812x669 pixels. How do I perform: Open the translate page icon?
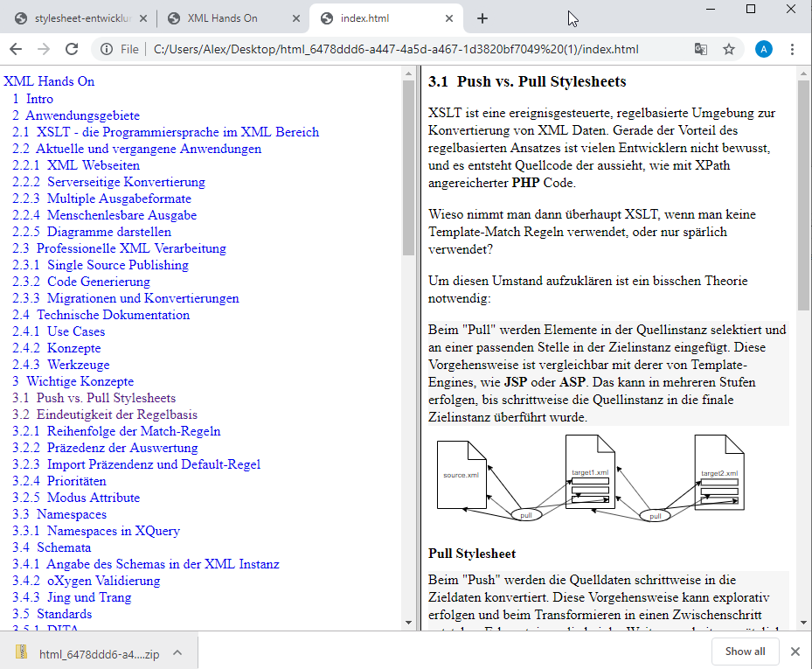click(x=700, y=49)
